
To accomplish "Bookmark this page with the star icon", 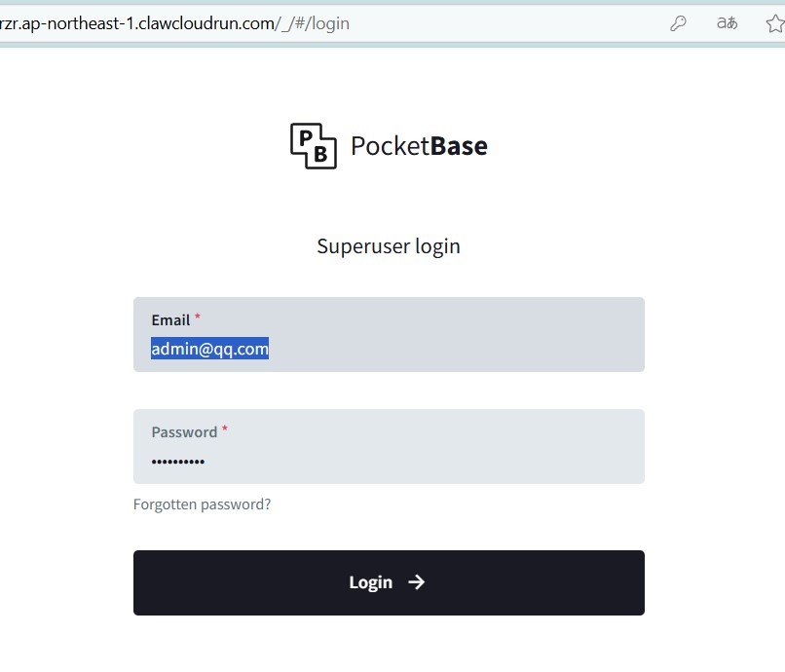I will (x=775, y=23).
